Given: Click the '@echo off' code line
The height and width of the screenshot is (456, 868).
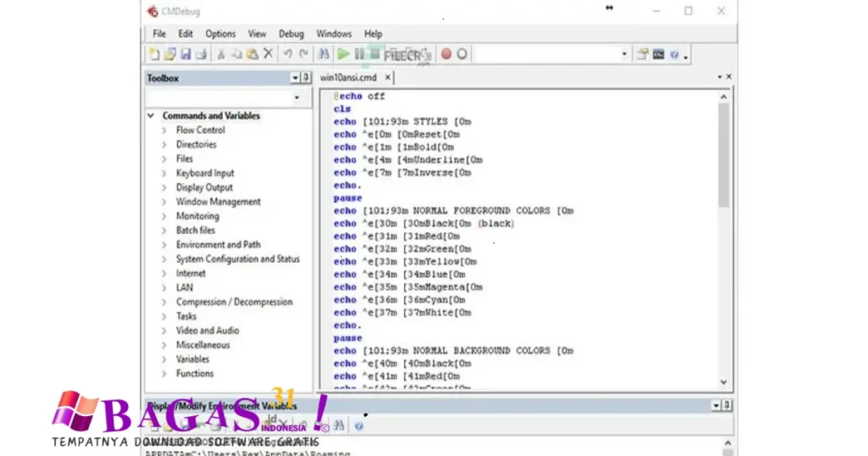Looking at the screenshot, I should click(x=359, y=97).
